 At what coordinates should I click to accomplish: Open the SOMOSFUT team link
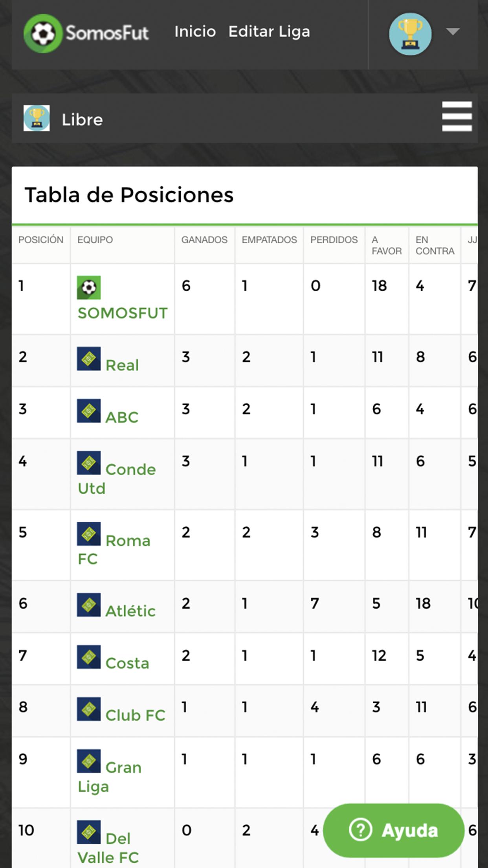[123, 313]
